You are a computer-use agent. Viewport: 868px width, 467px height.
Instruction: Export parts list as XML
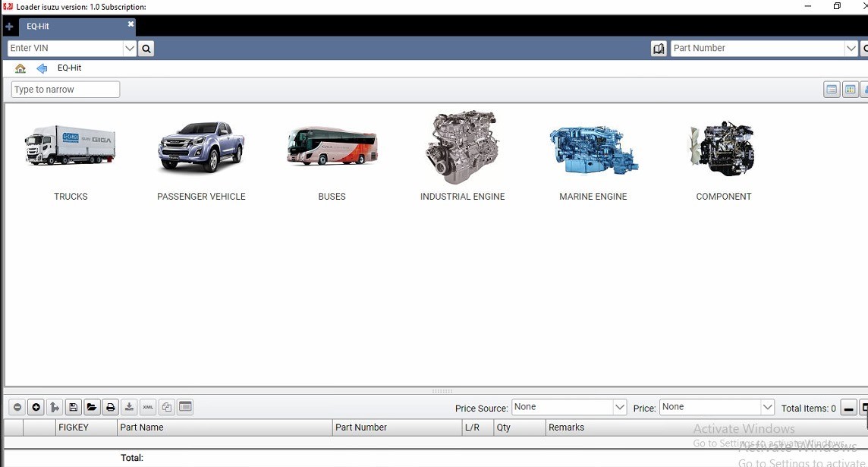coord(148,407)
